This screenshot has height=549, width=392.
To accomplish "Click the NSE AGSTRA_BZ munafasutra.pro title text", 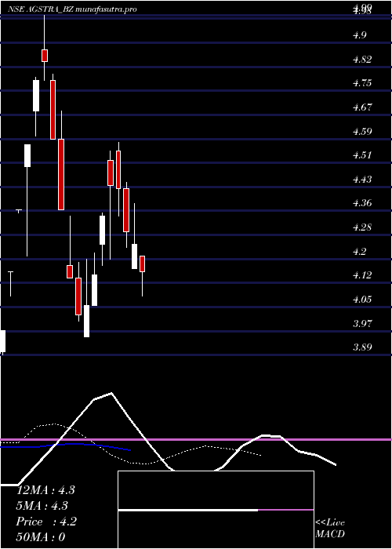I will pos(72,9).
